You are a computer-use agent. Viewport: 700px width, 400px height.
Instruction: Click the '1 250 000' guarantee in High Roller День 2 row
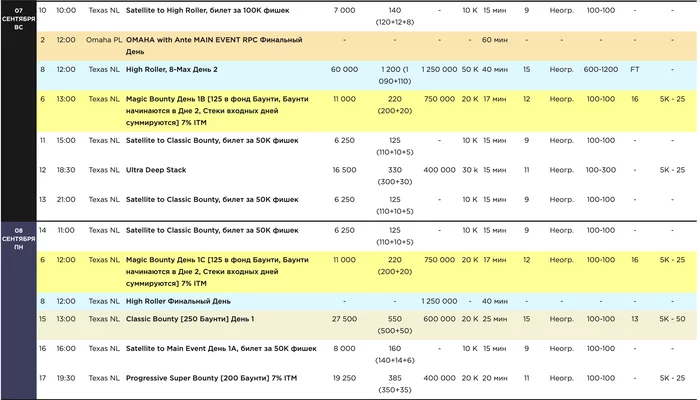coord(439,70)
